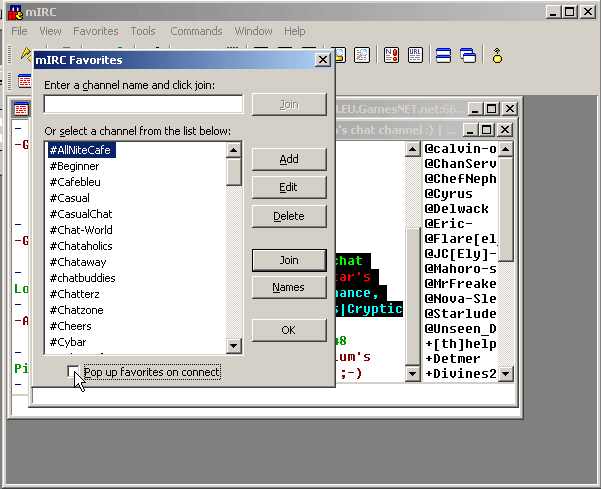Open the Help menu

click(295, 31)
